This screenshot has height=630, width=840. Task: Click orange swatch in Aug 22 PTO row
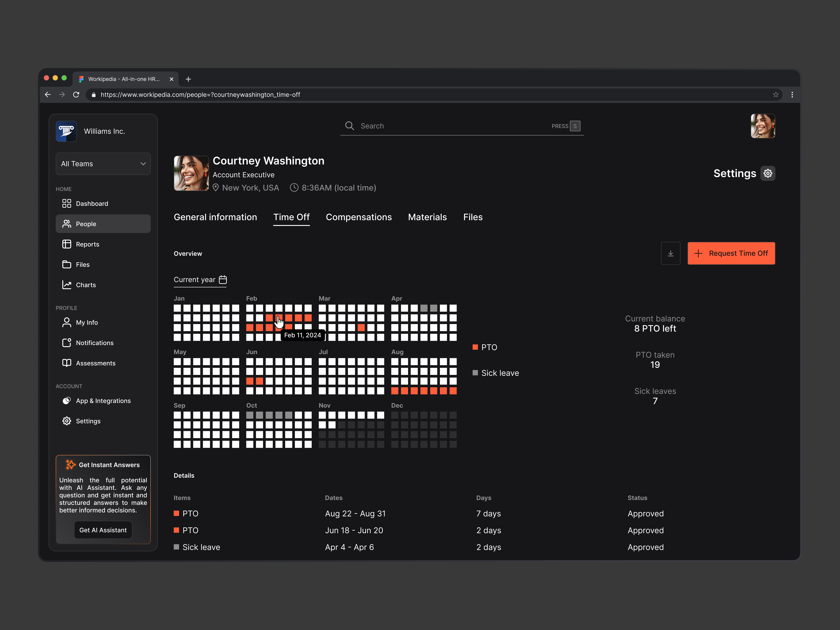(x=177, y=513)
